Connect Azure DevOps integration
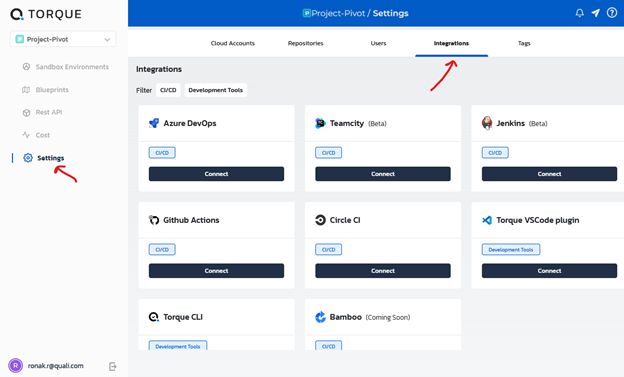Screen dimensions: 624x377 pos(216,174)
